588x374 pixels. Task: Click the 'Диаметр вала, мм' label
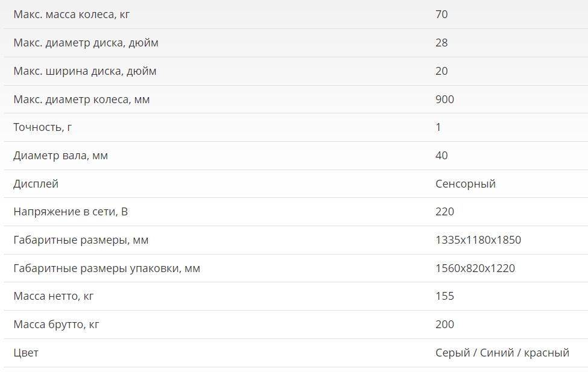click(60, 156)
